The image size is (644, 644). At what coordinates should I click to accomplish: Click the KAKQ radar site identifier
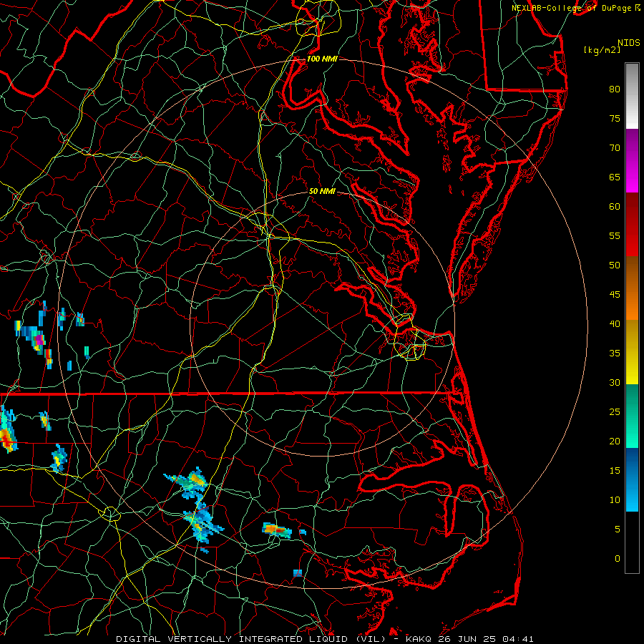[x=418, y=639]
